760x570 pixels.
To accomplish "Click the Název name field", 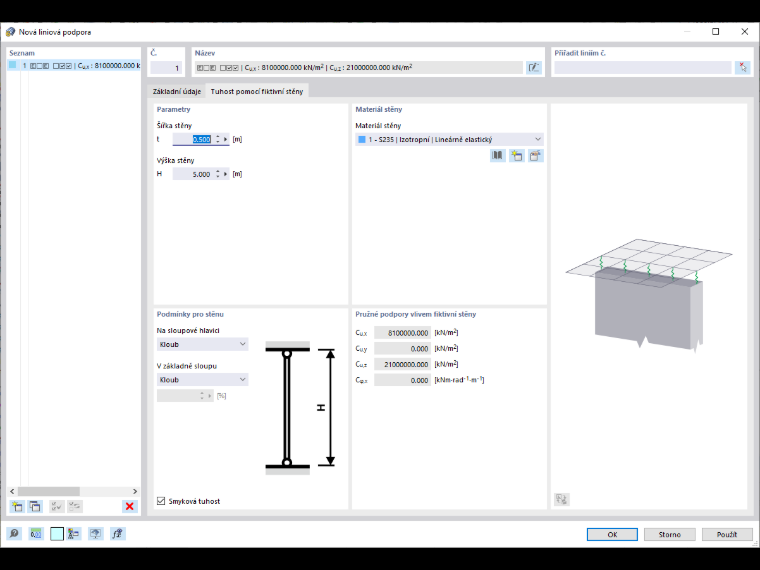I will pyautogui.click(x=359, y=67).
